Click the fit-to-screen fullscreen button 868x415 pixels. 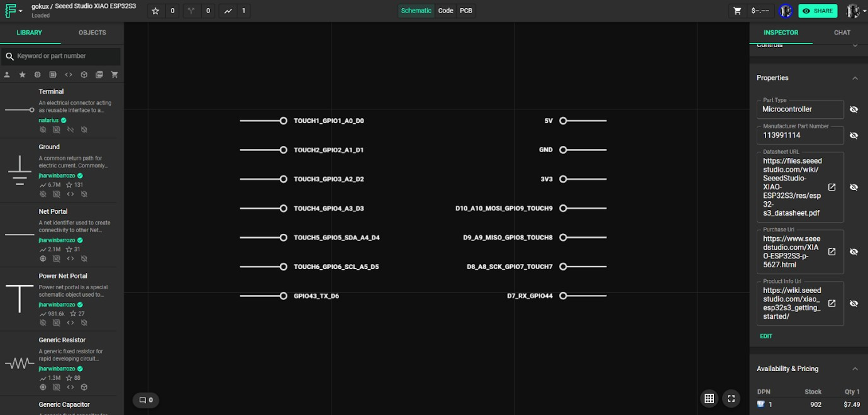pyautogui.click(x=731, y=398)
